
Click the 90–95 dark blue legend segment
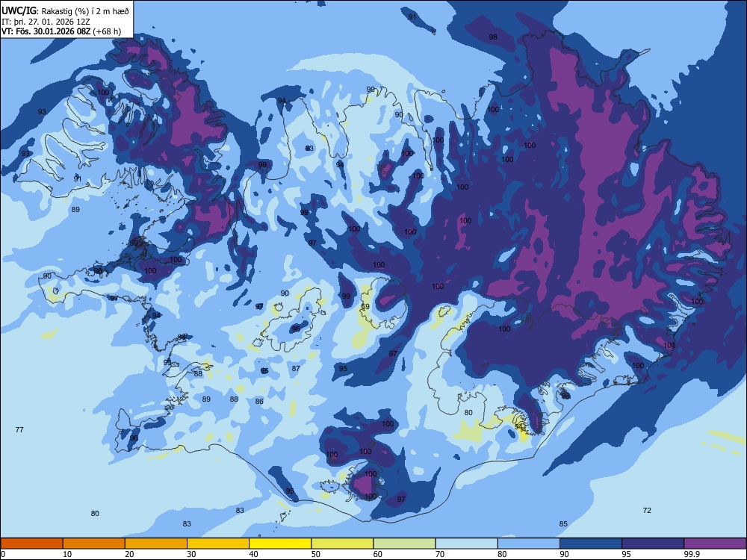[x=591, y=544]
